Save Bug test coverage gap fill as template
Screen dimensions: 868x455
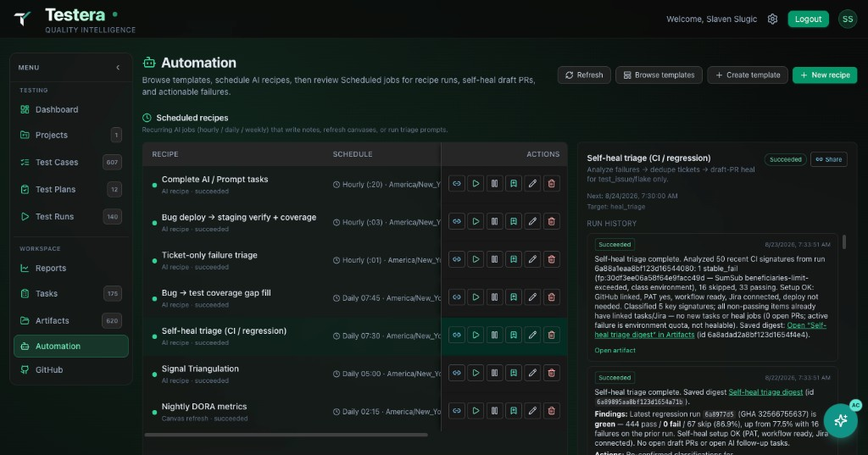[x=514, y=297]
